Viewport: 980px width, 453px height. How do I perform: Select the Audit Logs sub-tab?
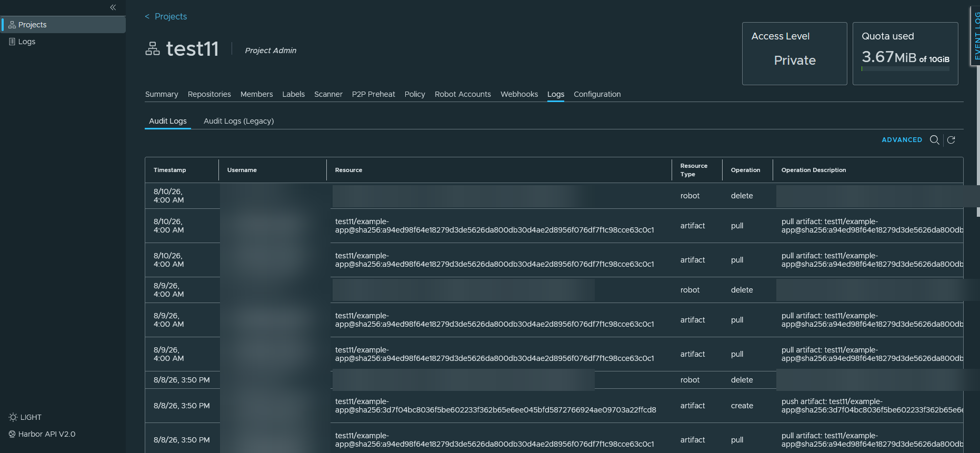point(167,121)
